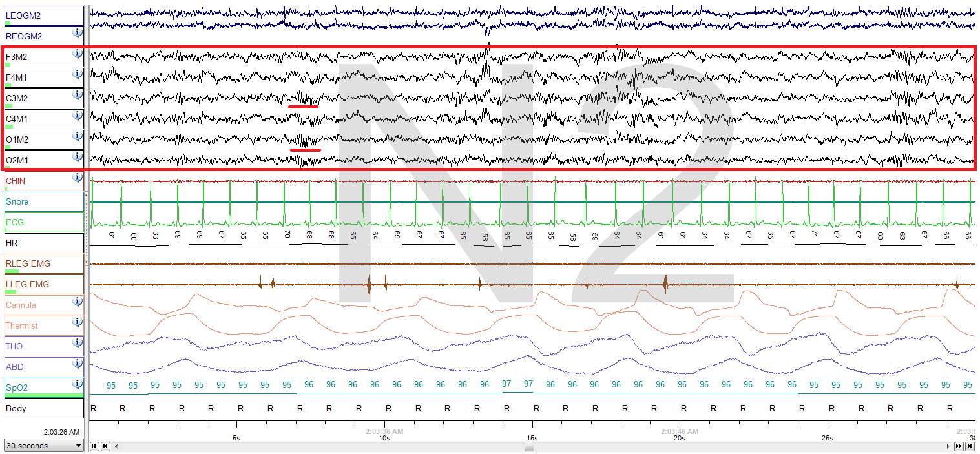Open the 30 seconds epoch dropdown

[44, 446]
